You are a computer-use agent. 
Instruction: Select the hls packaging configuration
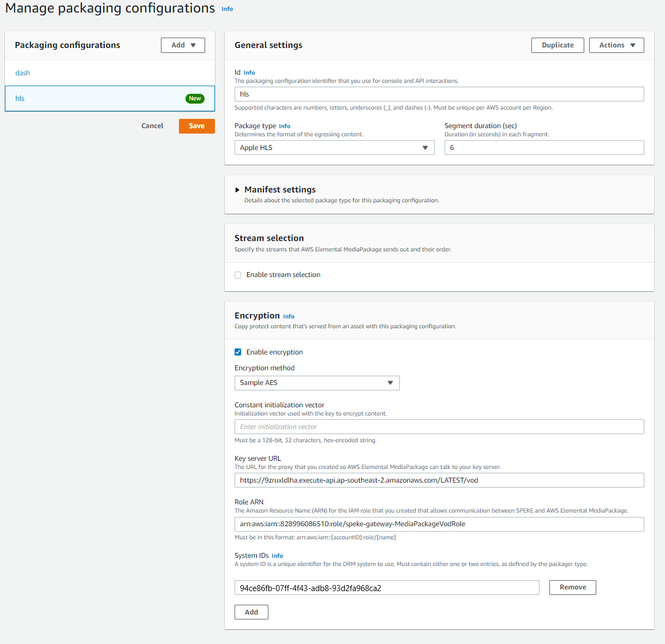[20, 98]
